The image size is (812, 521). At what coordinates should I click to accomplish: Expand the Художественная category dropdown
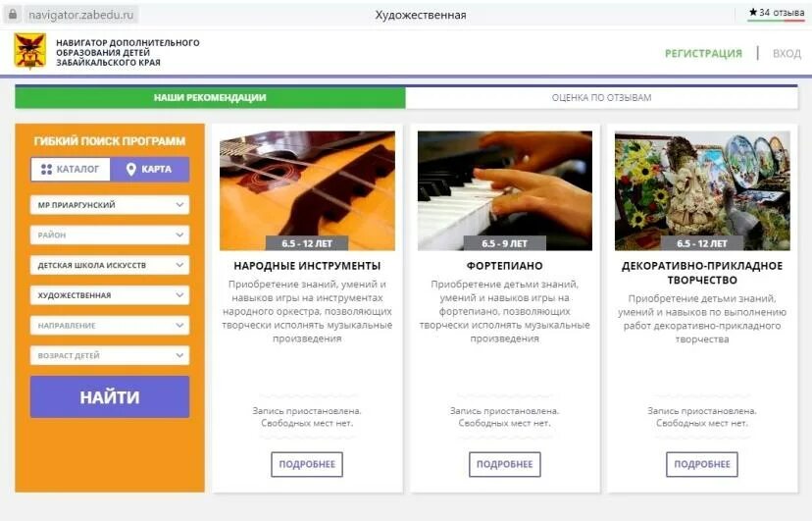[110, 295]
